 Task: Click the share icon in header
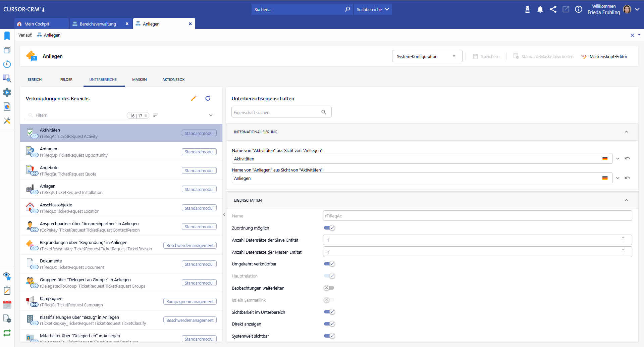pos(553,9)
